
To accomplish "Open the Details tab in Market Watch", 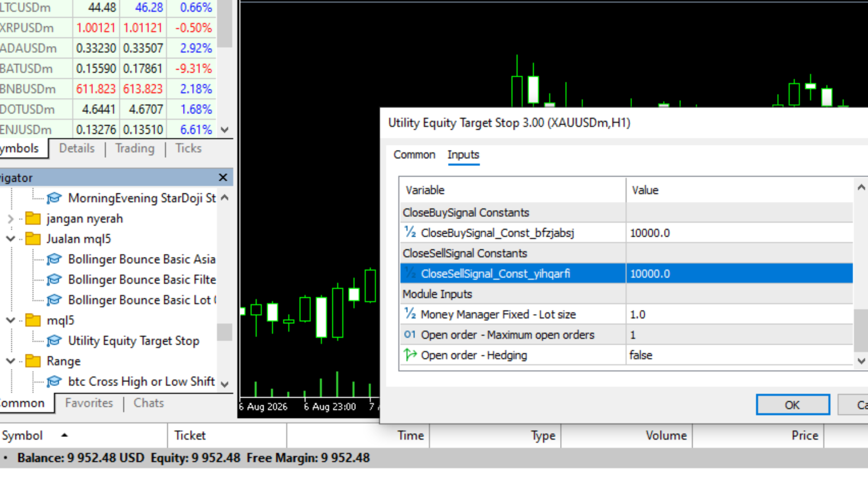I will 77,148.
